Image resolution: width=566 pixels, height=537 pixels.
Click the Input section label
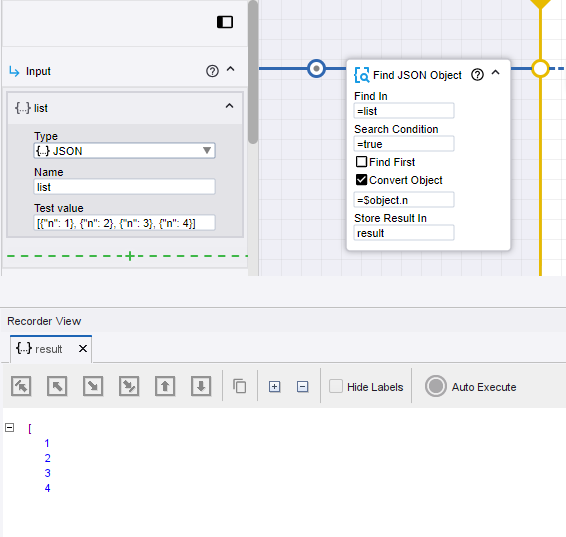pos(38,71)
